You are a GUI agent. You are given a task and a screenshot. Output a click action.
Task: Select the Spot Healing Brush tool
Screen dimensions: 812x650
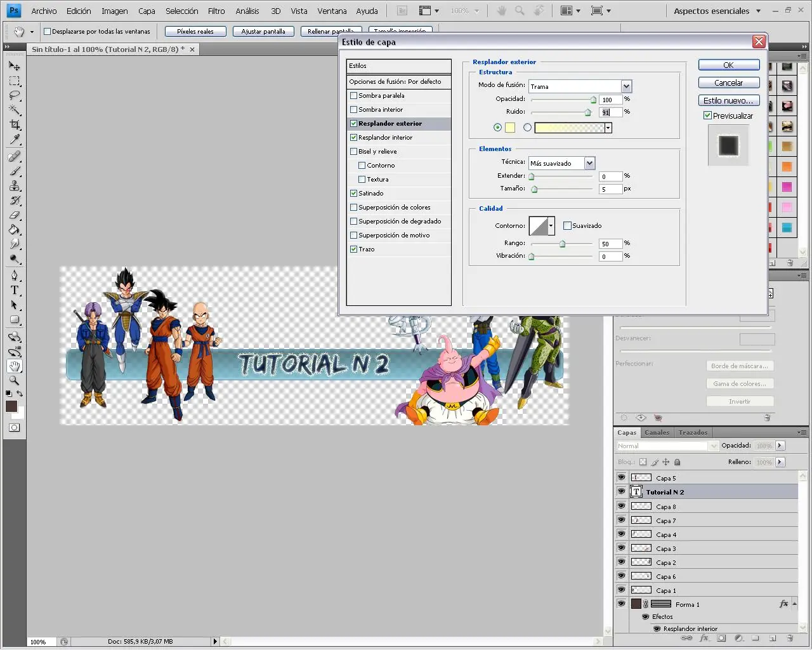point(15,156)
